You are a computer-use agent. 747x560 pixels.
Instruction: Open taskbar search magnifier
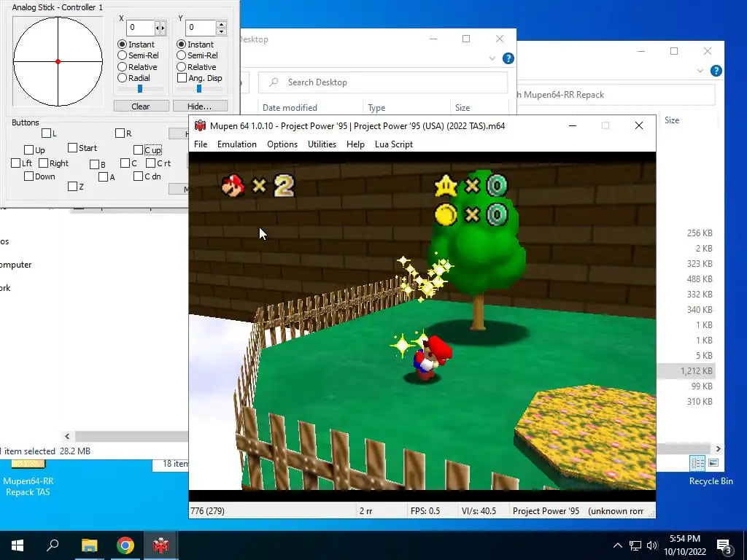[53, 545]
